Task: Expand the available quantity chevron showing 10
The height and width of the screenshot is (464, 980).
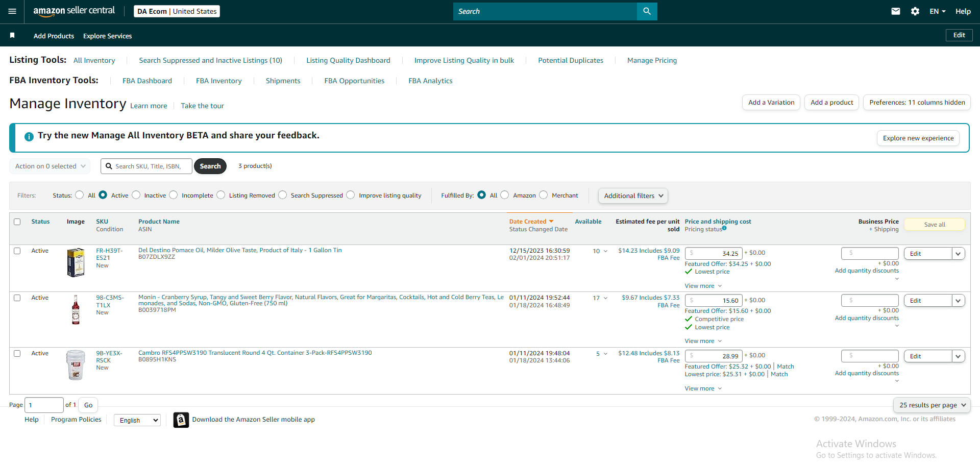Action: (x=605, y=251)
